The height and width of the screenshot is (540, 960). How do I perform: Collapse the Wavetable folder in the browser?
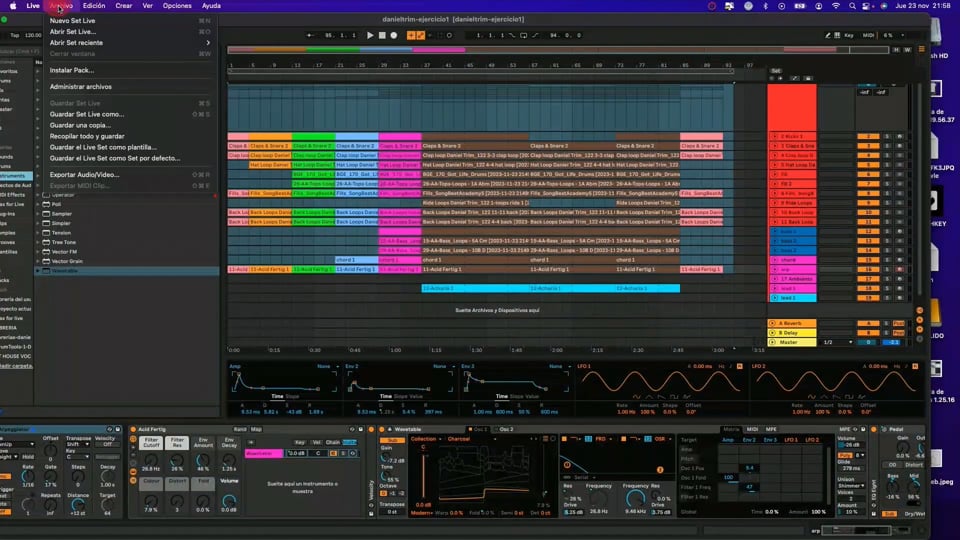[x=38, y=271]
